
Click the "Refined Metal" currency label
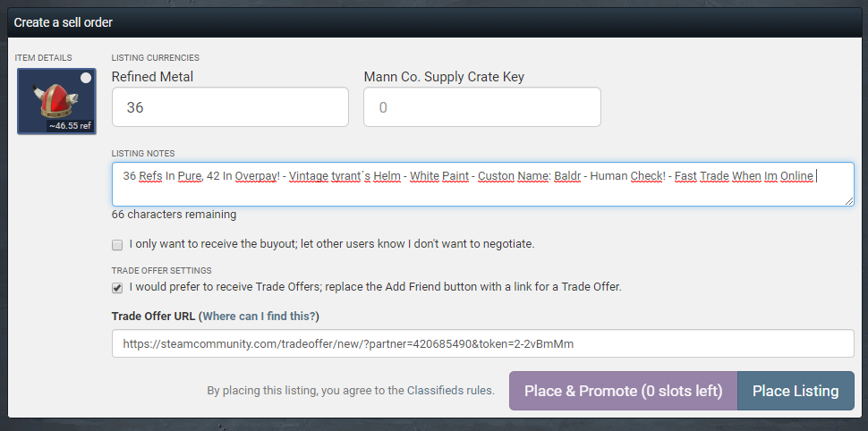152,77
